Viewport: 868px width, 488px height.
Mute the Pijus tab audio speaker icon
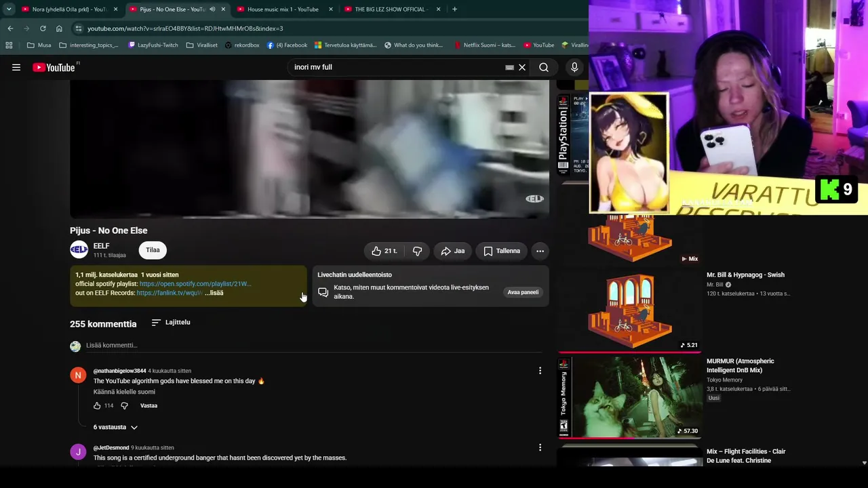coord(212,9)
